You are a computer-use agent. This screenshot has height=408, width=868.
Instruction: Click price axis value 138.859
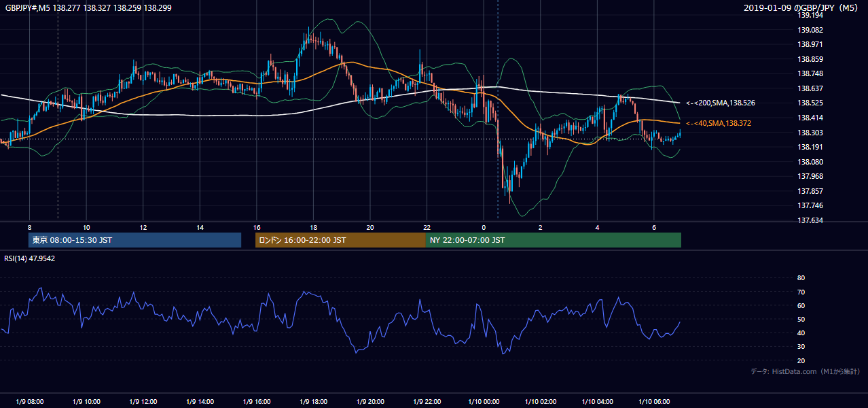pyautogui.click(x=810, y=59)
